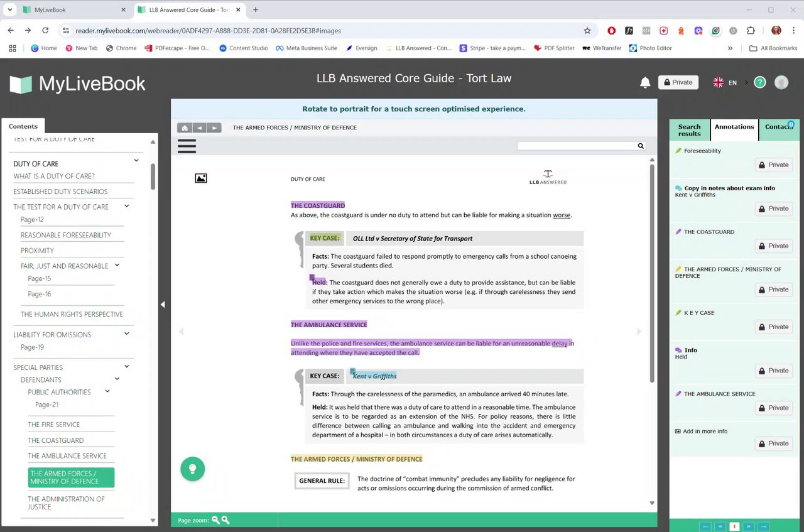Click the Contents panel scrollbar thumb
Viewport: 804px width, 532px height.
[x=153, y=176]
